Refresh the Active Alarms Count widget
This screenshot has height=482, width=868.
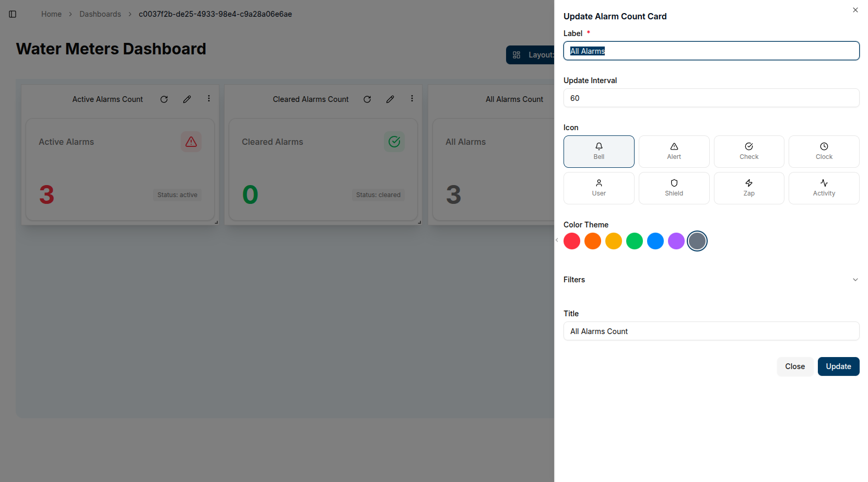point(164,99)
